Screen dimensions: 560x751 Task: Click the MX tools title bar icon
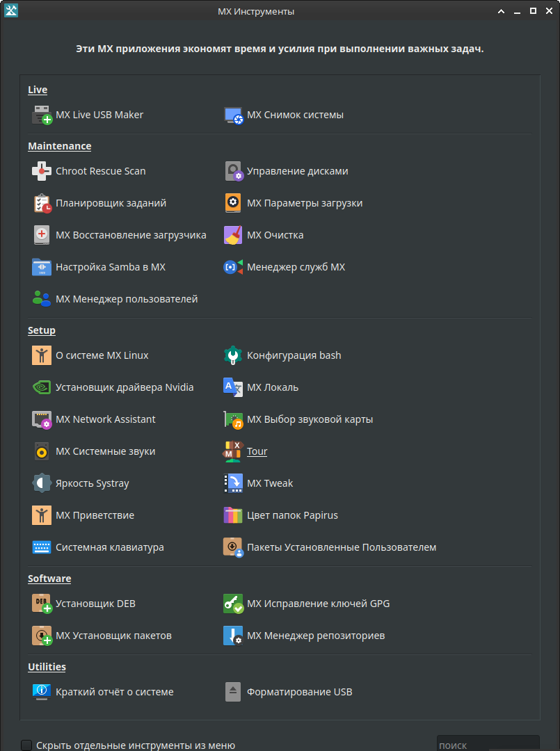(x=11, y=11)
